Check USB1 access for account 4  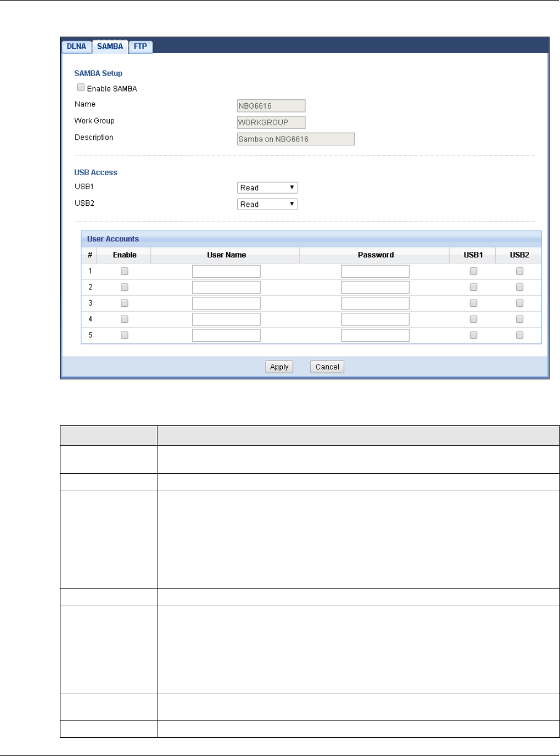pyautogui.click(x=474, y=319)
